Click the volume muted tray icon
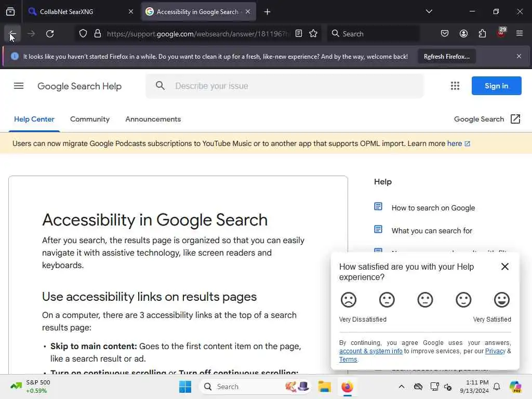The height and width of the screenshot is (399, 532). pos(448,387)
